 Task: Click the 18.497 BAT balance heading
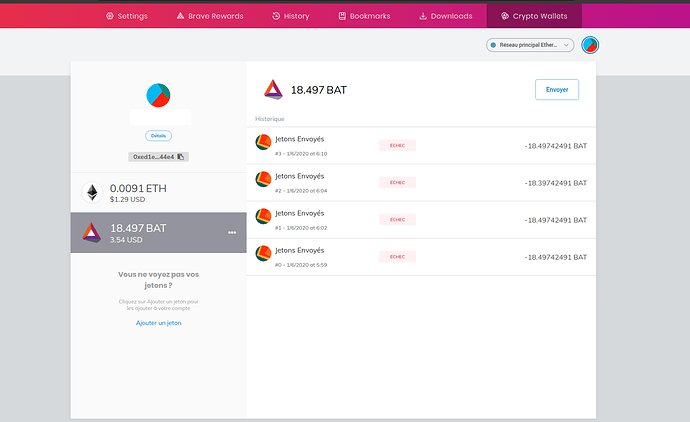(x=319, y=90)
